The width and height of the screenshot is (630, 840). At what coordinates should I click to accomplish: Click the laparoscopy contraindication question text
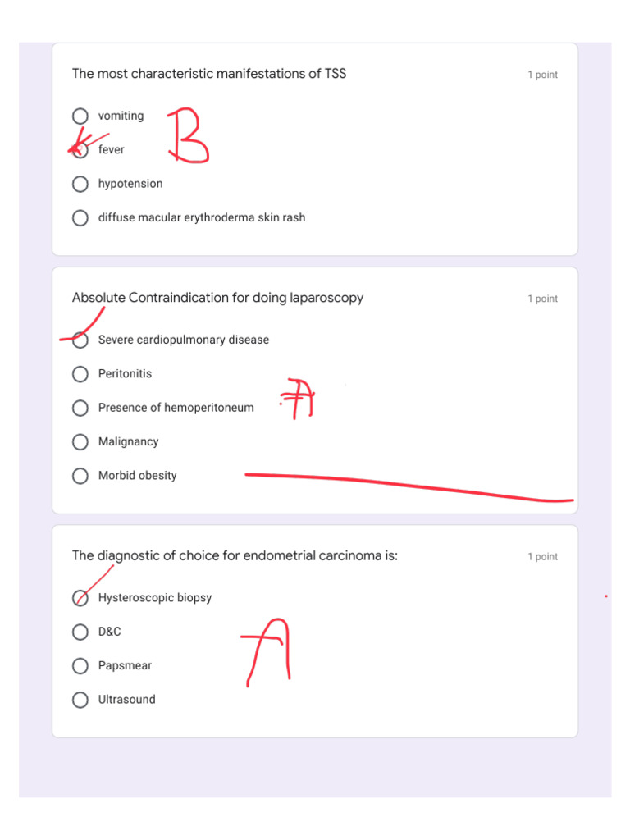pyautogui.click(x=217, y=298)
